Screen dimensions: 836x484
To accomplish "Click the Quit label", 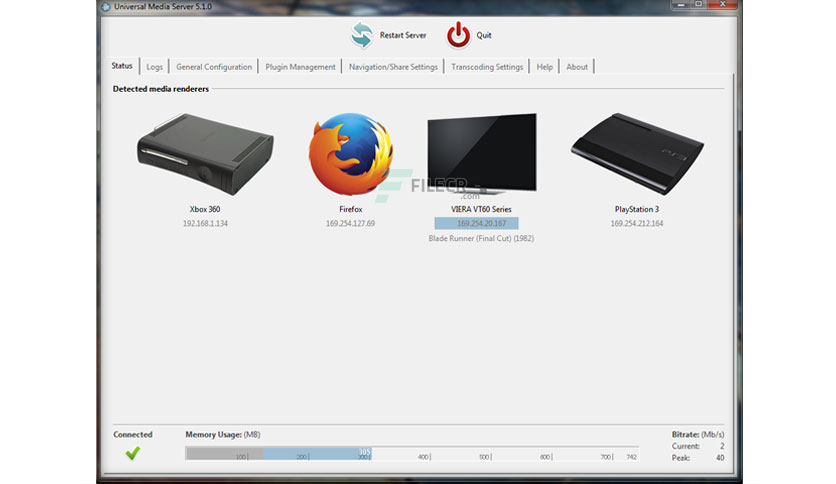I will point(484,35).
